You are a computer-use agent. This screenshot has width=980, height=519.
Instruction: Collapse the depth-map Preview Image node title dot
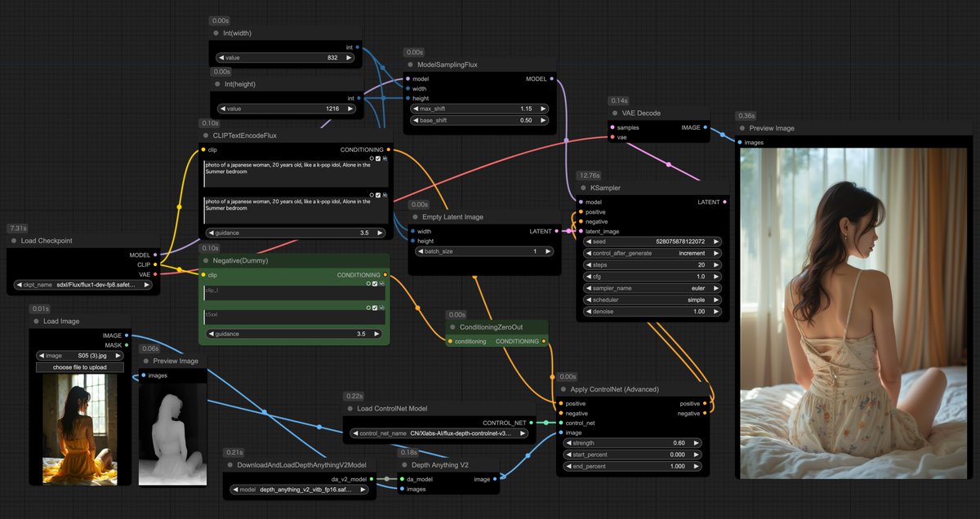pos(147,362)
